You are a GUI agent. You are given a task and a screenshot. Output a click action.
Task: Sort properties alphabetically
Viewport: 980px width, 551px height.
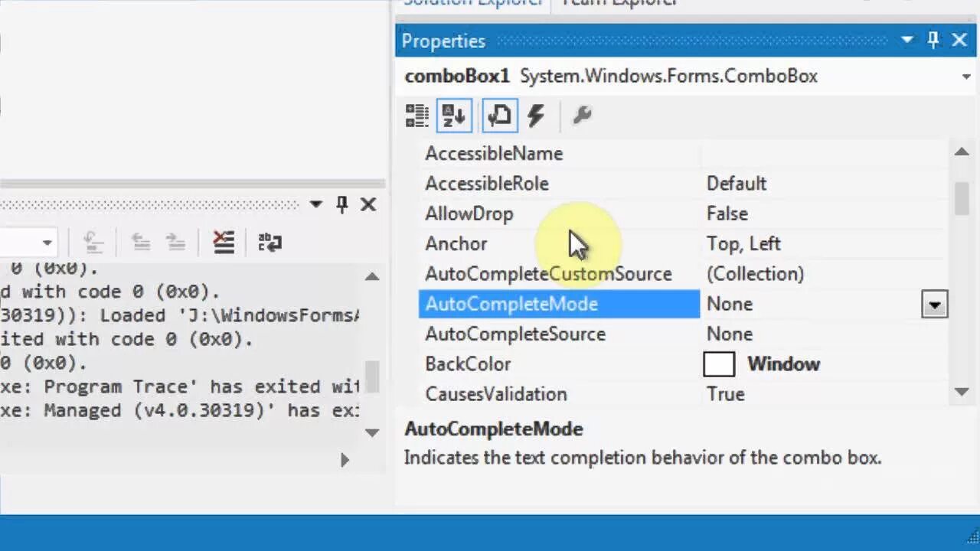tap(453, 116)
